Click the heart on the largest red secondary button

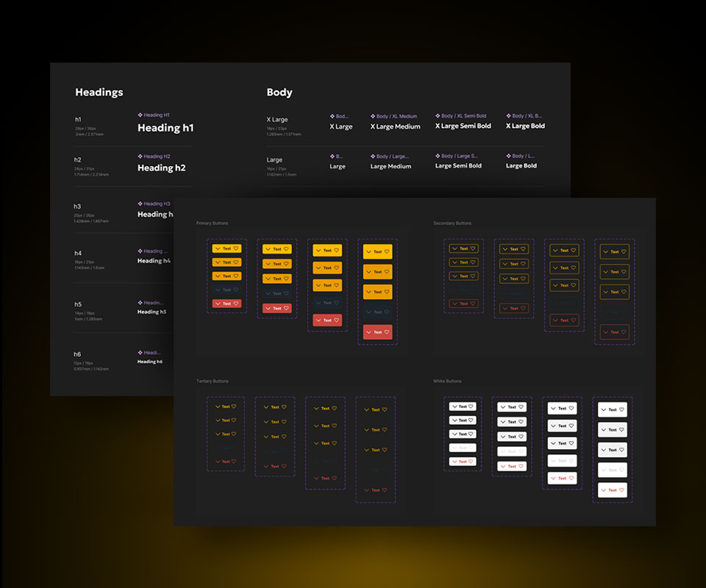point(624,332)
